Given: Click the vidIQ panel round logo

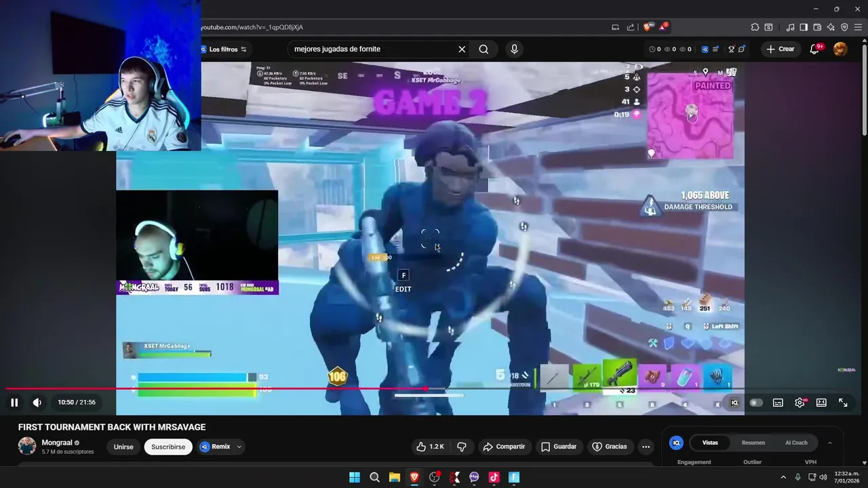Looking at the screenshot, I should pyautogui.click(x=676, y=443).
